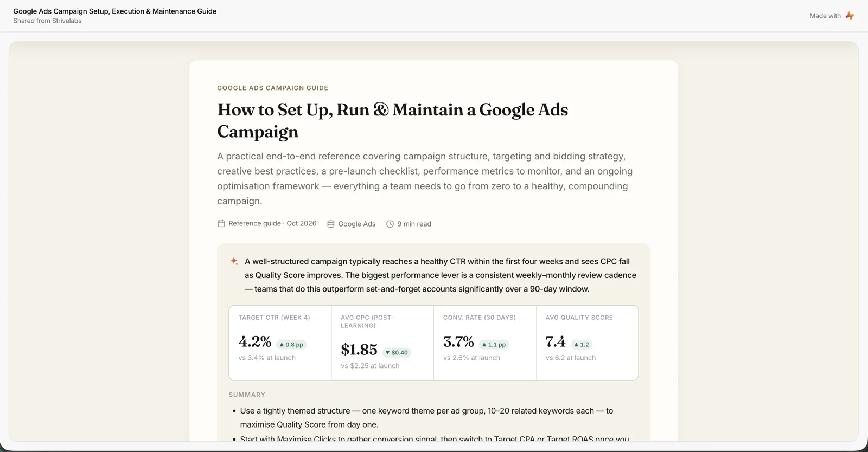Image resolution: width=868 pixels, height=452 pixels.
Task: Click the 0.8 pp increase badge
Action: click(x=291, y=345)
